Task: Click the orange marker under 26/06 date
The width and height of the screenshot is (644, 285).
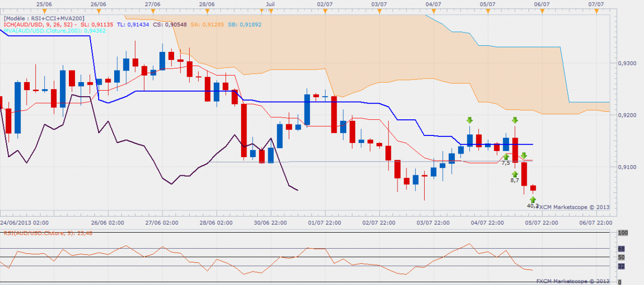Action: [x=99, y=10]
